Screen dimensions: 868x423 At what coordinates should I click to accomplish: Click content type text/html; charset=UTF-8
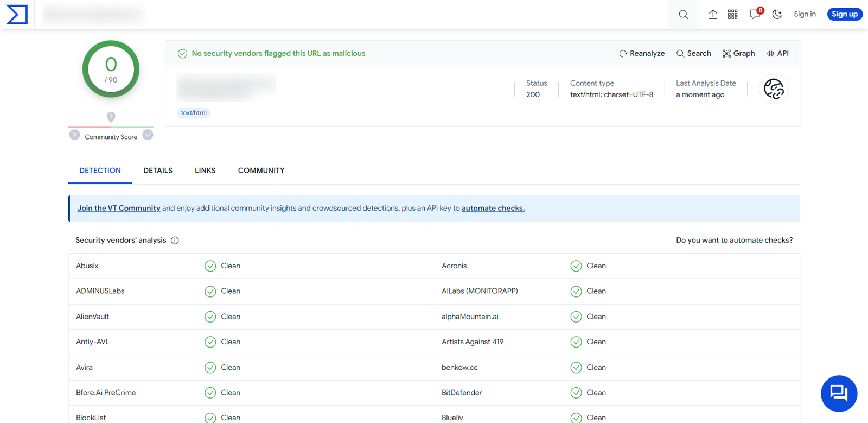click(x=611, y=94)
